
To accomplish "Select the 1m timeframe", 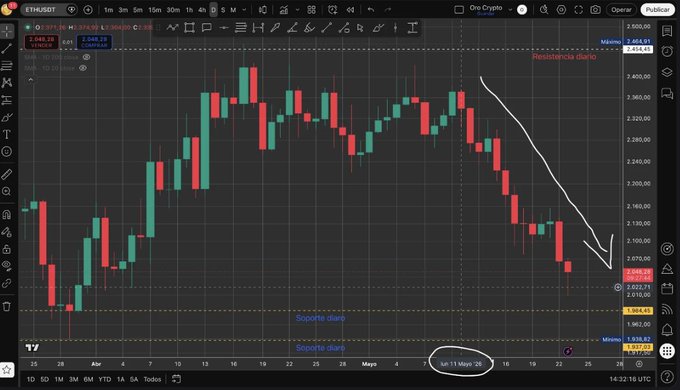I will (x=108, y=10).
